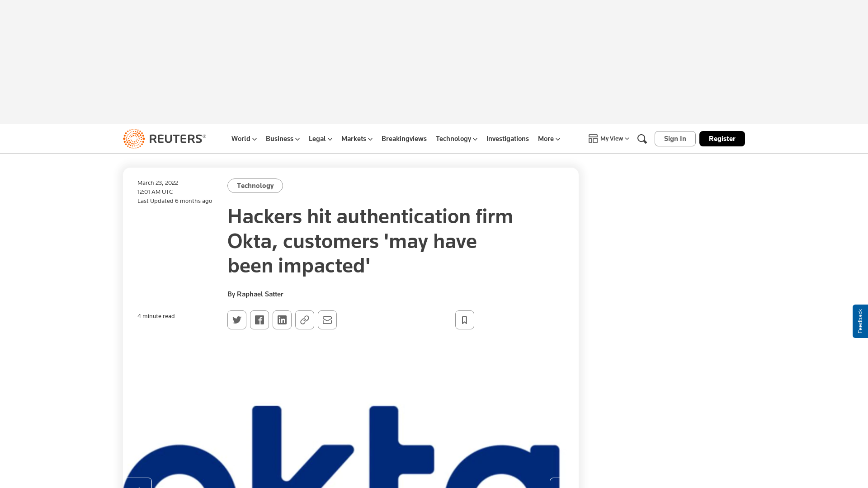Copy the article link
This screenshot has height=488, width=868.
305,320
